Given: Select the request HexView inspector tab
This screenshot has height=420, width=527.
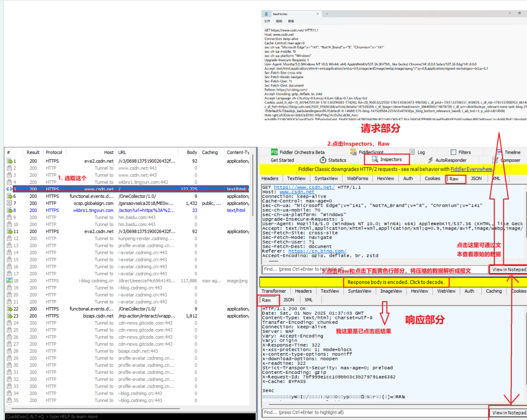Looking at the screenshot, I should click(x=386, y=179).
